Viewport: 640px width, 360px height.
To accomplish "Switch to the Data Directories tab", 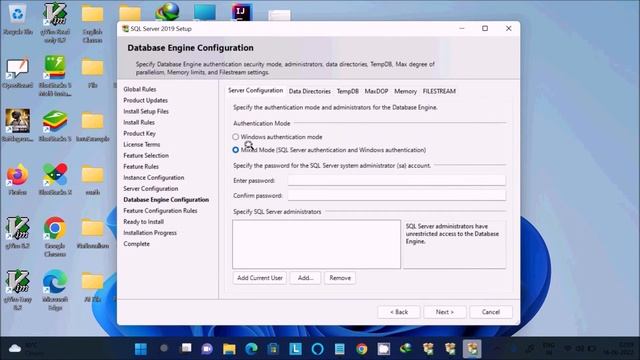I will pyautogui.click(x=310, y=91).
